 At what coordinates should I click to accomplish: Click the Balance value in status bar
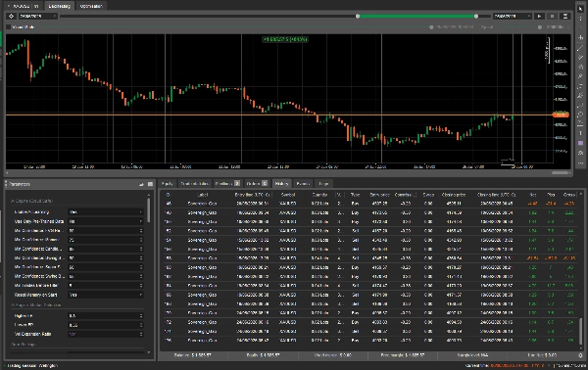193,355
